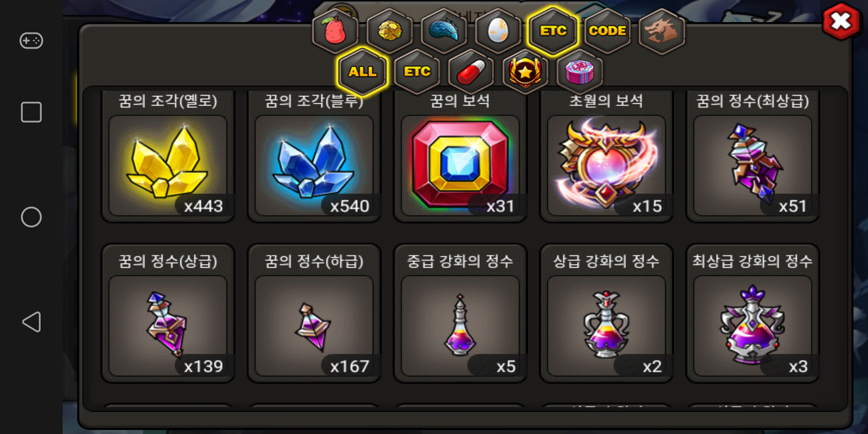Select the gold nugget category tab
Viewport: 868px width, 434px height.
[x=389, y=31]
